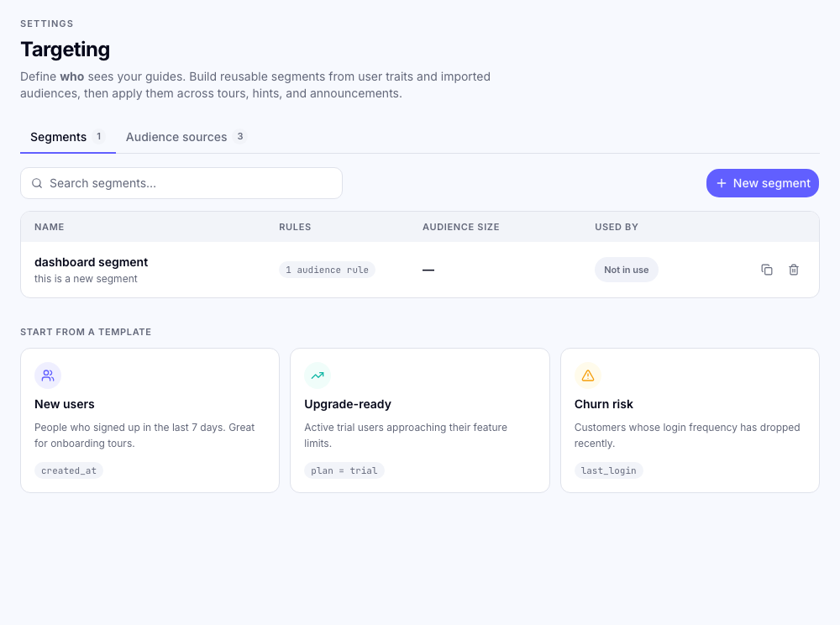Click the 'plan = trial' tag
Image resolution: width=840 pixels, height=625 pixels.
click(344, 470)
